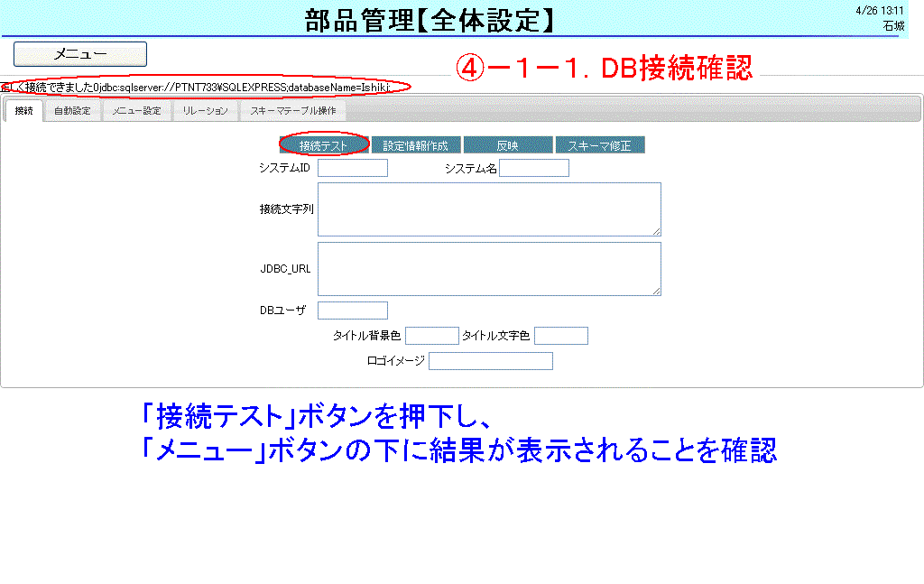
Task: Select the 接続文字列 text area
Action: [x=488, y=209]
